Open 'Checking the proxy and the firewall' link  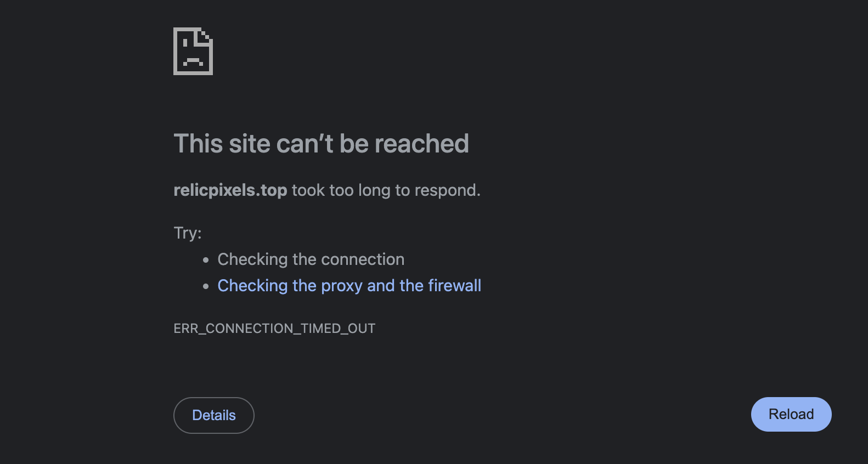point(349,286)
